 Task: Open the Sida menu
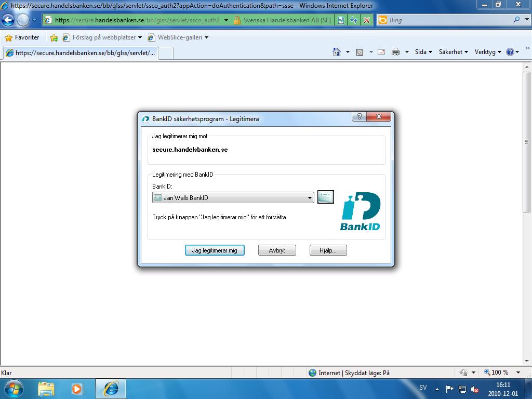(x=423, y=52)
